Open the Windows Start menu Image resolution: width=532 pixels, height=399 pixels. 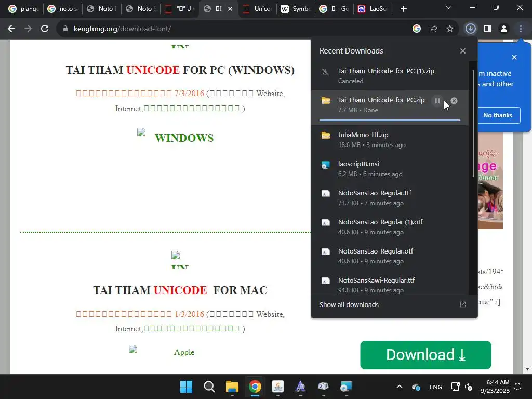(x=186, y=387)
